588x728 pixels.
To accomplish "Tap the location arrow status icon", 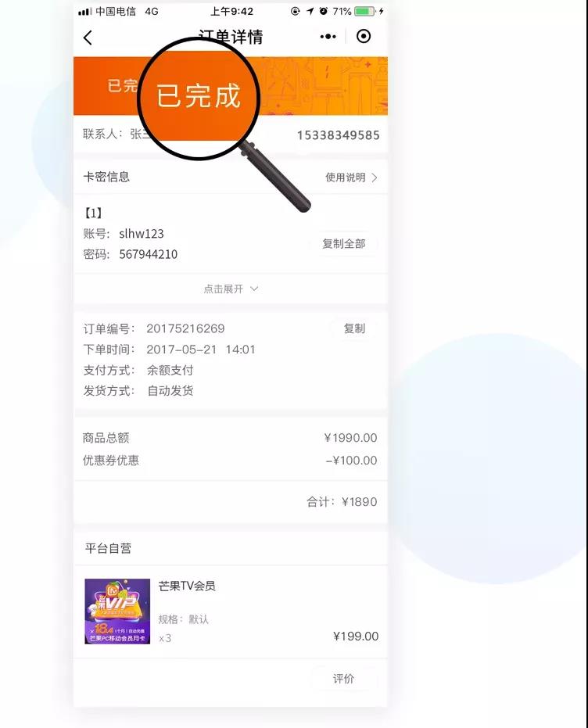I will (x=310, y=11).
